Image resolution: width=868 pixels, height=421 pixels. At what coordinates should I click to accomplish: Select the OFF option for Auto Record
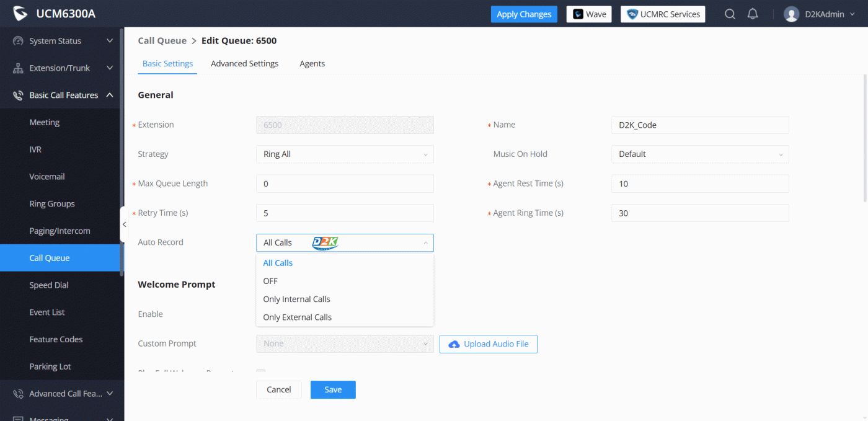pos(270,281)
